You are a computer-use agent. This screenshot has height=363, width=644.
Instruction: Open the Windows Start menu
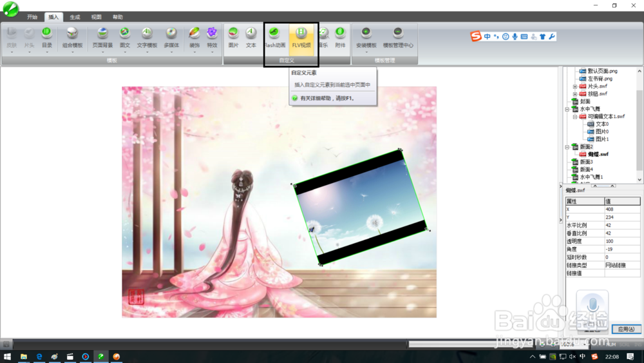pyautogui.click(x=7, y=357)
